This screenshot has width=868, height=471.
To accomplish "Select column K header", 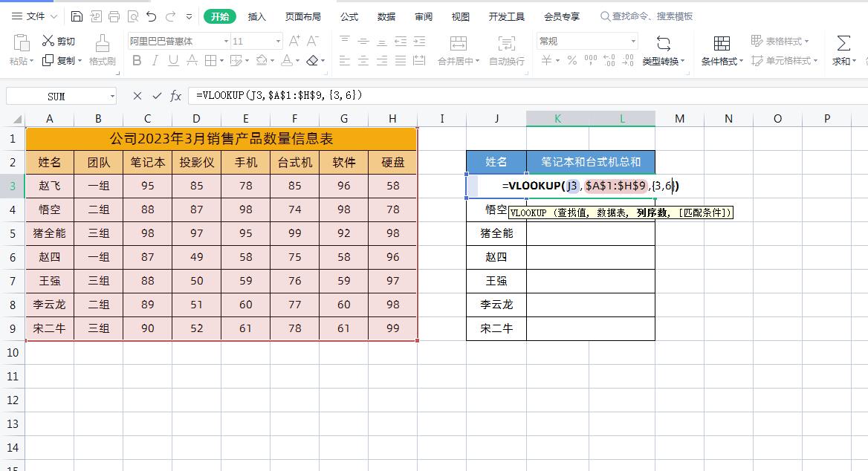I will click(x=557, y=118).
